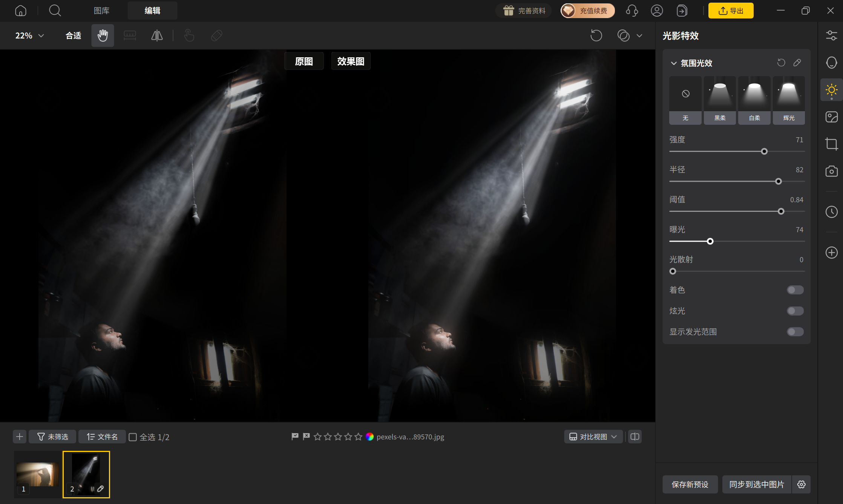Open the search magnifier icon
The height and width of the screenshot is (504, 843).
pos(55,11)
